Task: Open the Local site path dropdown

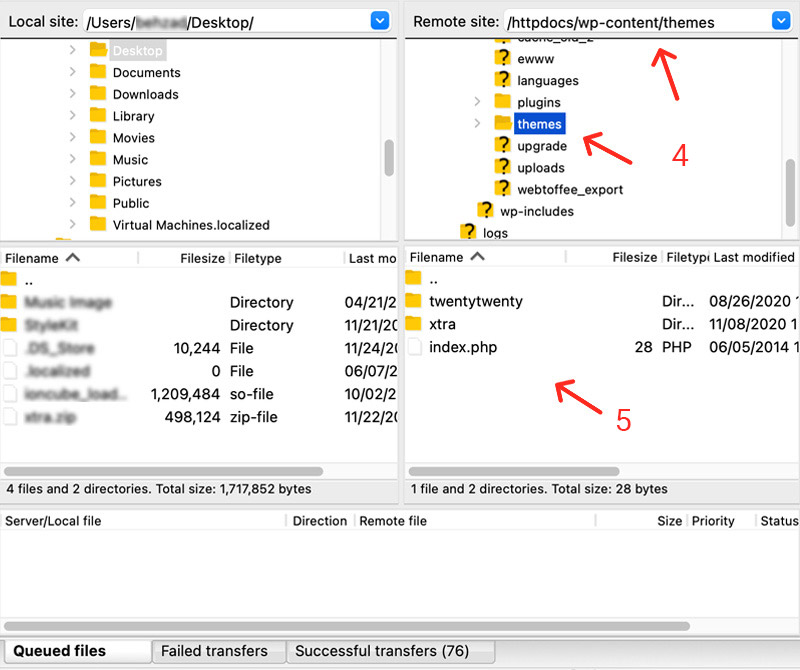Action: [x=380, y=20]
